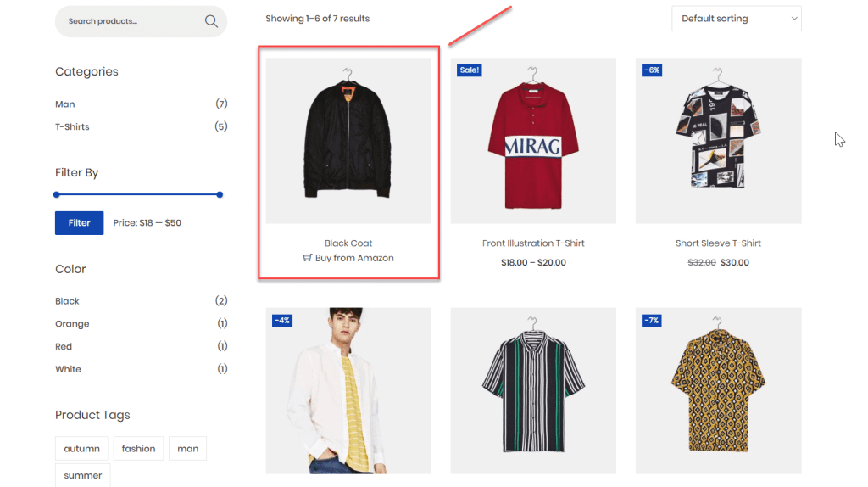Click in the Search products field

click(127, 21)
